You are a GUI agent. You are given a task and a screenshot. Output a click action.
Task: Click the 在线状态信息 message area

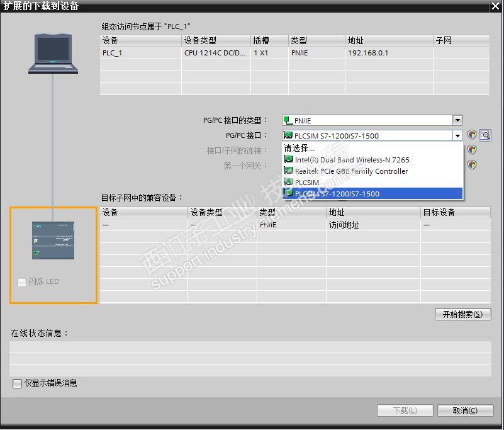(x=250, y=359)
